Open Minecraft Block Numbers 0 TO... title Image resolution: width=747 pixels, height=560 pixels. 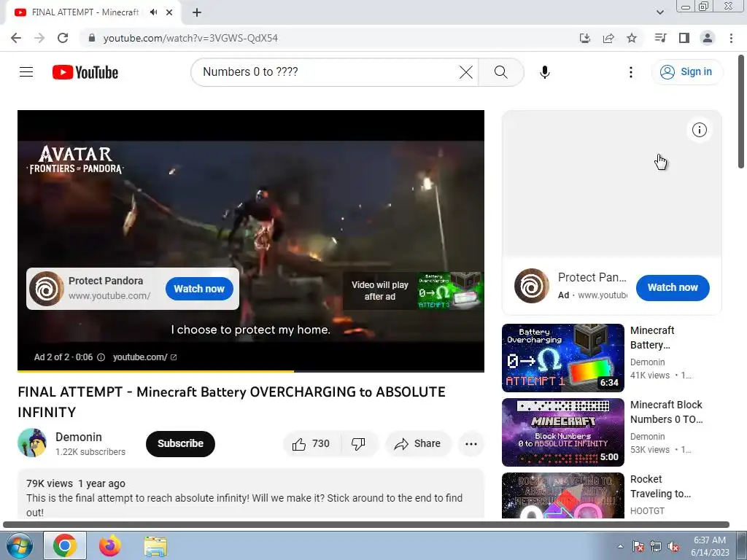tap(666, 412)
